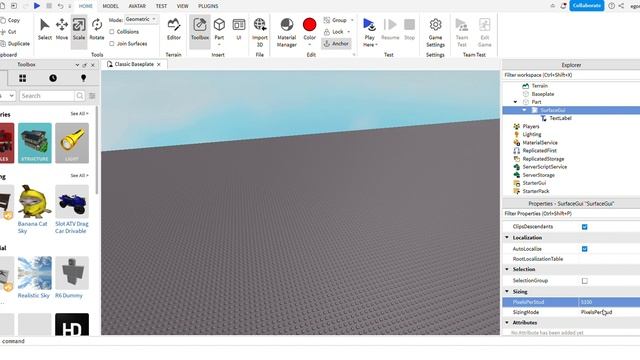Open the Toolbox Creations bulb tab
The width and height of the screenshot is (640, 360).
click(x=83, y=78)
